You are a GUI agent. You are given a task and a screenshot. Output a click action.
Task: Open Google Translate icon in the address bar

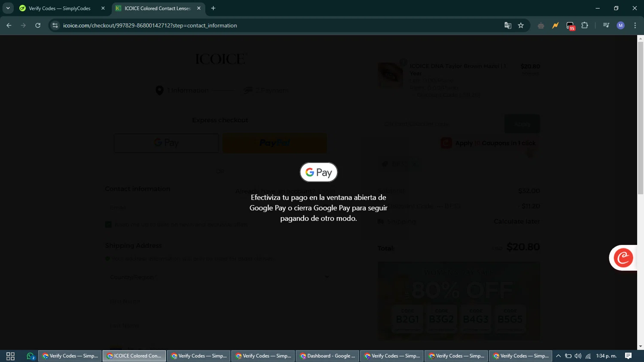point(508,25)
